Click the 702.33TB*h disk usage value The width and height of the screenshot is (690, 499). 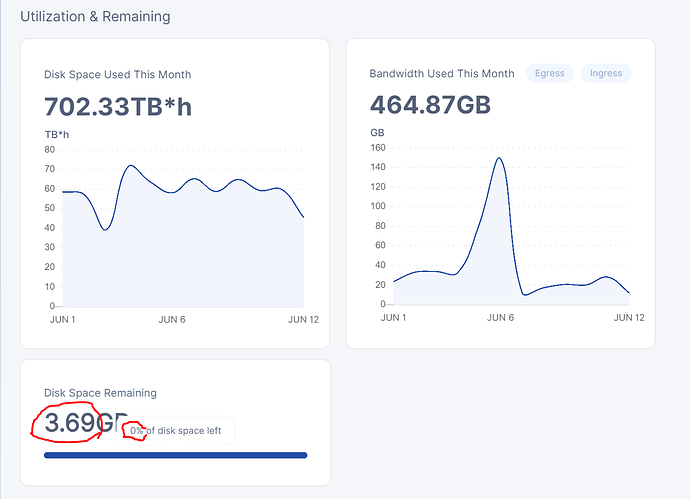pos(118,106)
